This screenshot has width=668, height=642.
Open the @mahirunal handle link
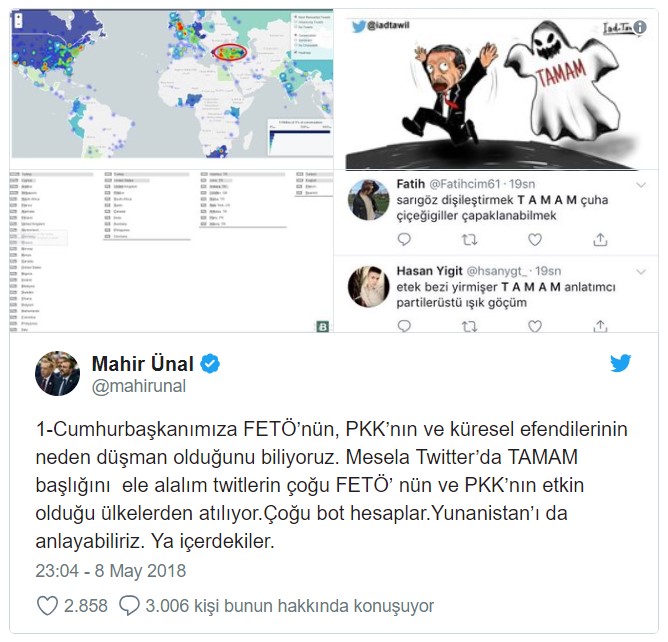[139, 386]
